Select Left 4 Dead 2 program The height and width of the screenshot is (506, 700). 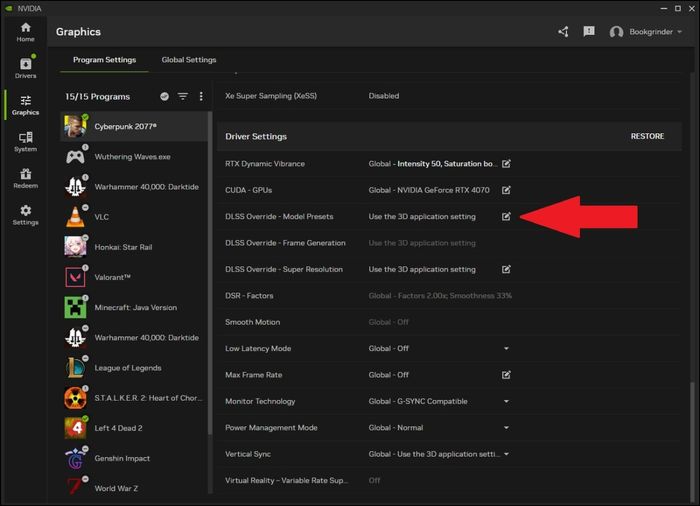point(133,428)
